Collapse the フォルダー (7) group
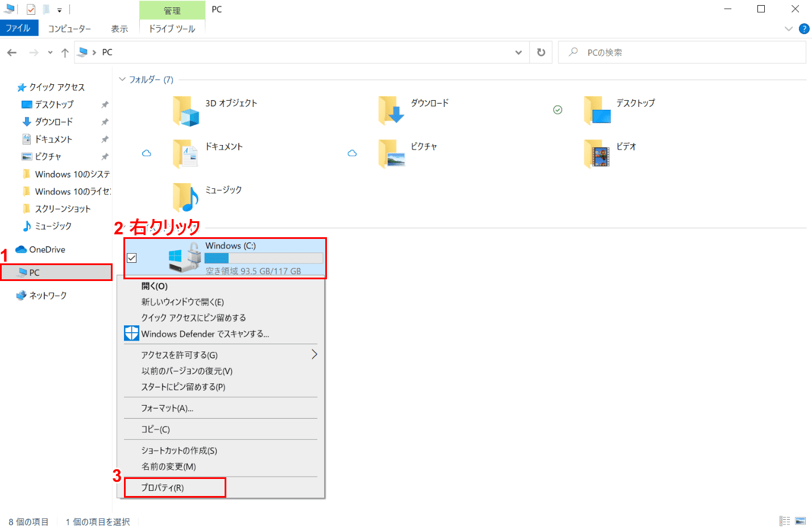812x529 pixels. click(122, 80)
